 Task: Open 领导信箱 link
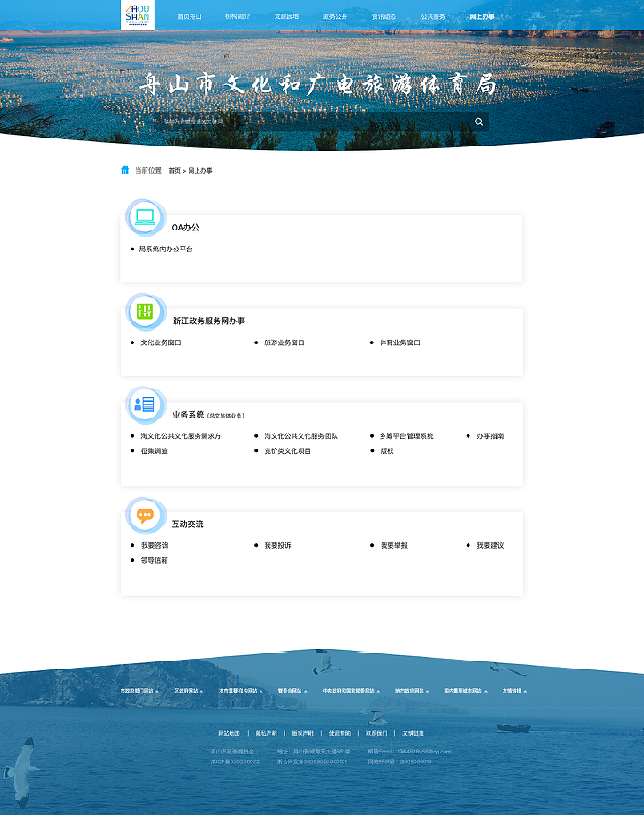(x=154, y=560)
